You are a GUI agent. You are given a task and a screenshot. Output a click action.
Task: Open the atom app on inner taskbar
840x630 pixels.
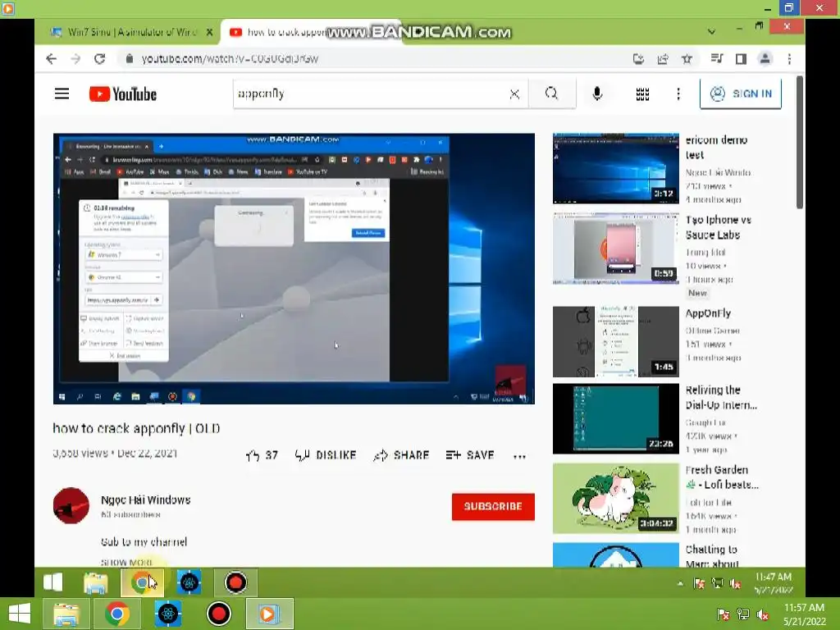(x=189, y=583)
